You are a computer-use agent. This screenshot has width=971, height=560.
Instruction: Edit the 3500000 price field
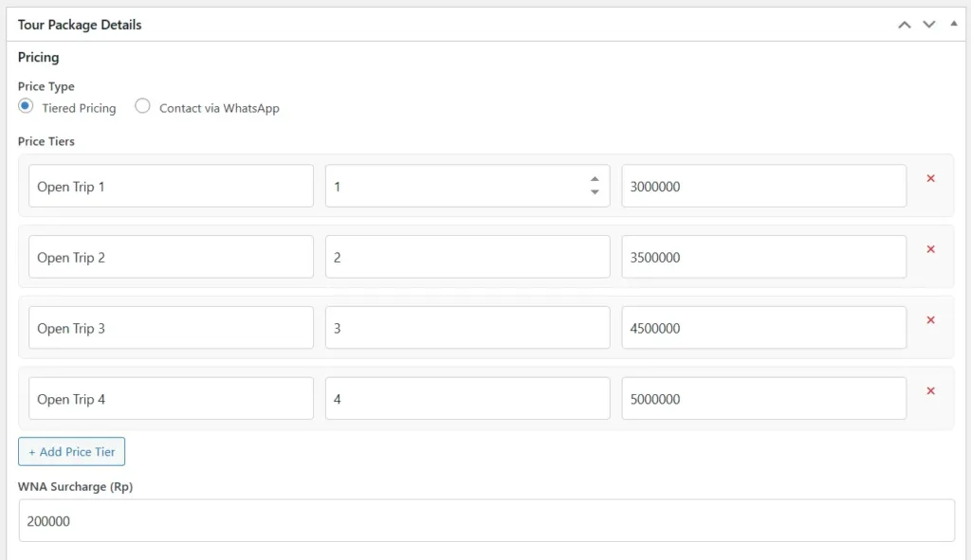click(763, 257)
